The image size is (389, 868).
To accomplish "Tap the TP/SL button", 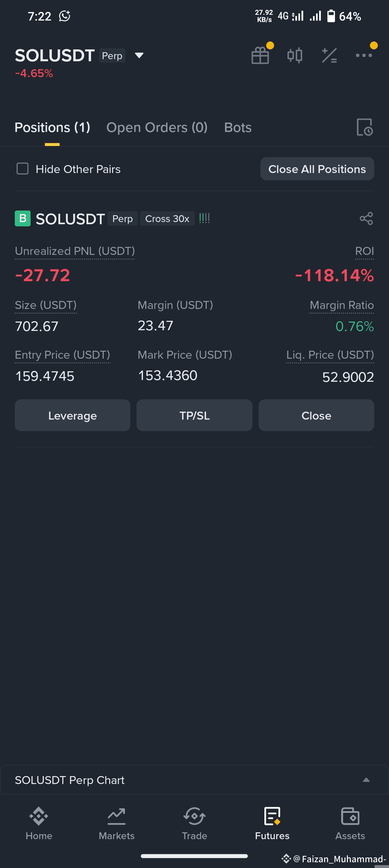I will (x=194, y=415).
